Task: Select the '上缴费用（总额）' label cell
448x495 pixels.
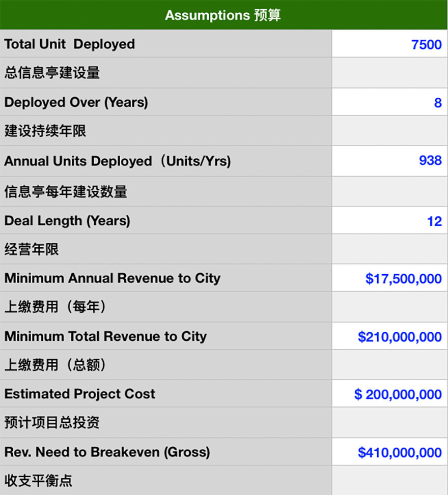Action: tap(166, 365)
